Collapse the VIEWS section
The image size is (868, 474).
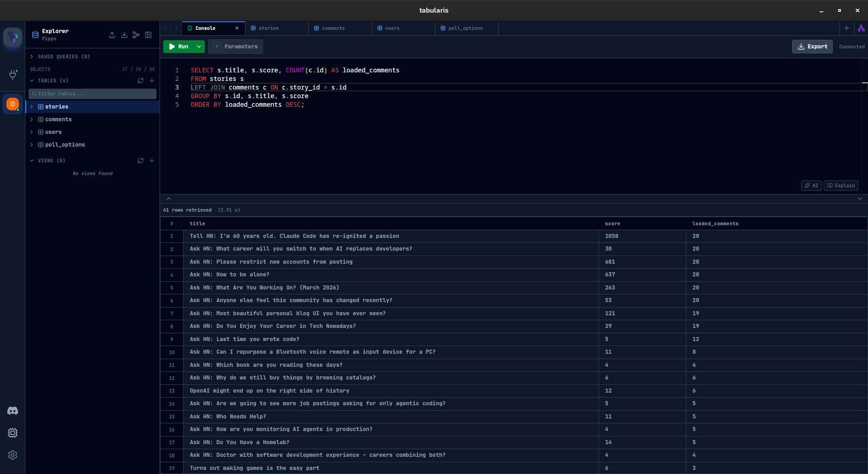(32, 161)
